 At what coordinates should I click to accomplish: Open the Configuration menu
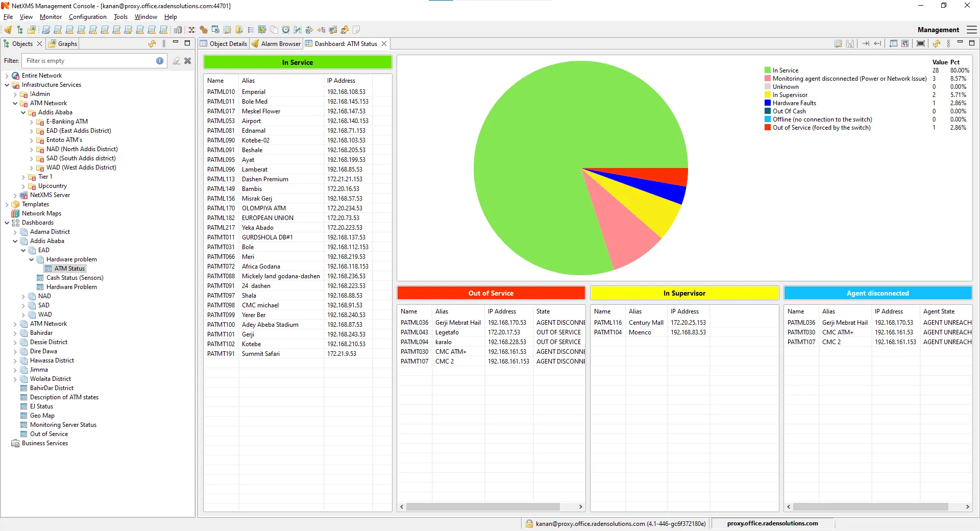[87, 17]
